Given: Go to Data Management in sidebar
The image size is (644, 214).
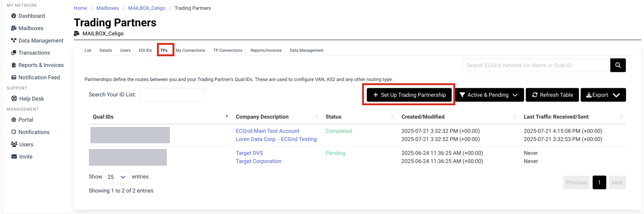Looking at the screenshot, I should tap(37, 41).
